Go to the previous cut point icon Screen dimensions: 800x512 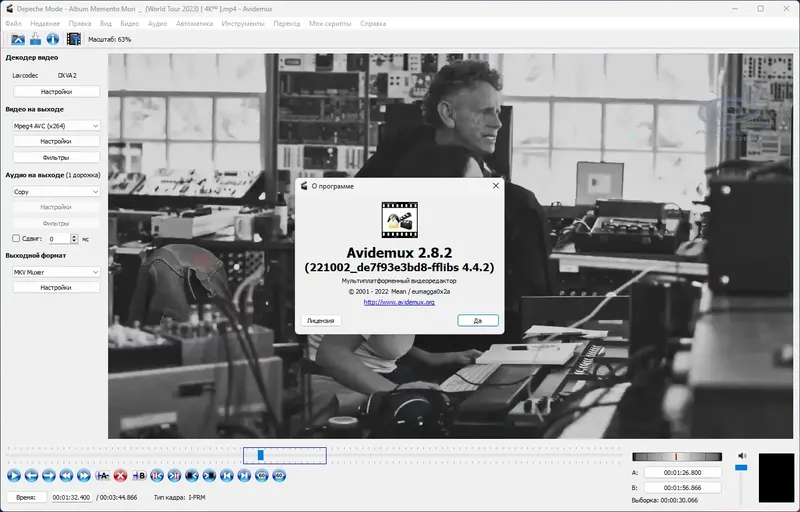coord(157,476)
